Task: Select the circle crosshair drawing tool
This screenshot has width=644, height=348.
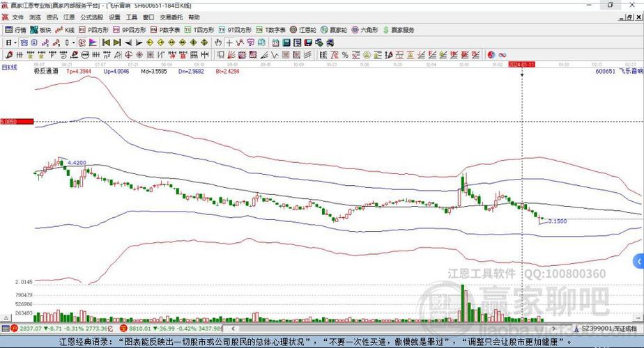Action: click(128, 54)
